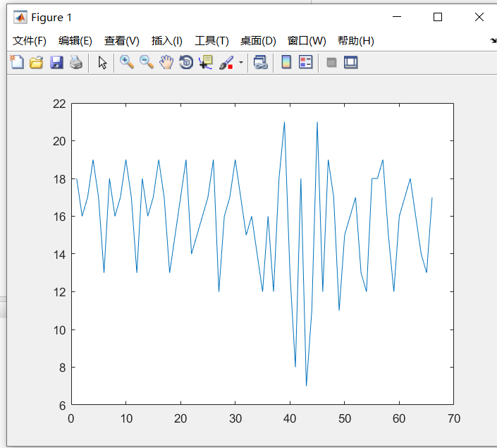Image resolution: width=497 pixels, height=448 pixels.
Task: Toggle the Brush/Select Data tool
Action: click(226, 63)
